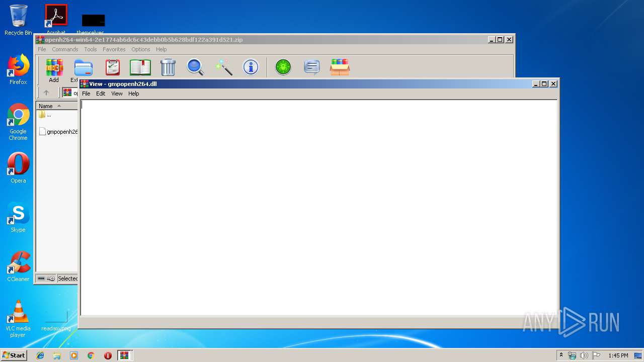The height and width of the screenshot is (362, 644).
Task: Click the Add toolbar icon in WinRAR
Action: (x=53, y=67)
